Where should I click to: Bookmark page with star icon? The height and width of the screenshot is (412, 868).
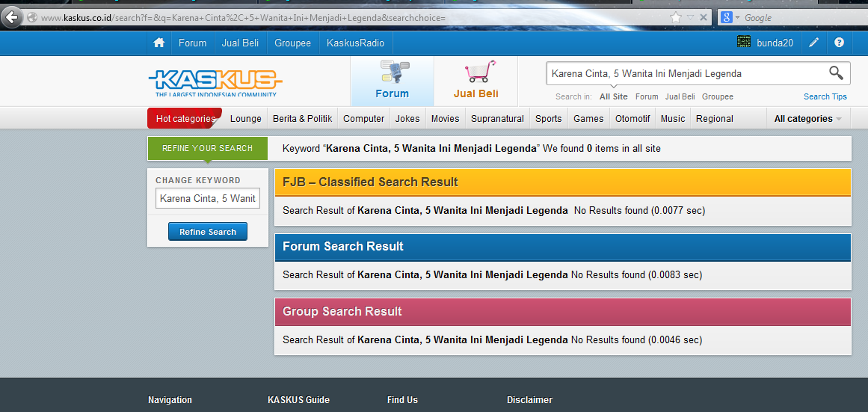[675, 17]
